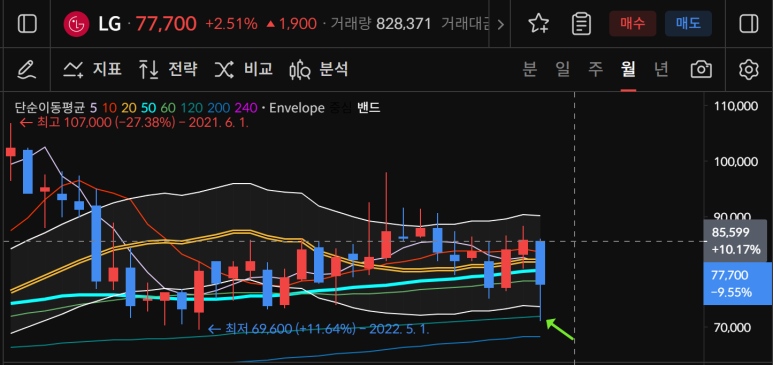Open chart settings gear
The height and width of the screenshot is (365, 773).
(x=748, y=70)
